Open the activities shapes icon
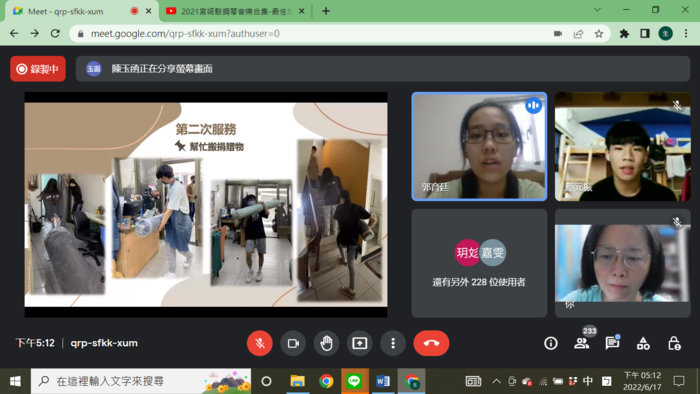 [x=643, y=343]
